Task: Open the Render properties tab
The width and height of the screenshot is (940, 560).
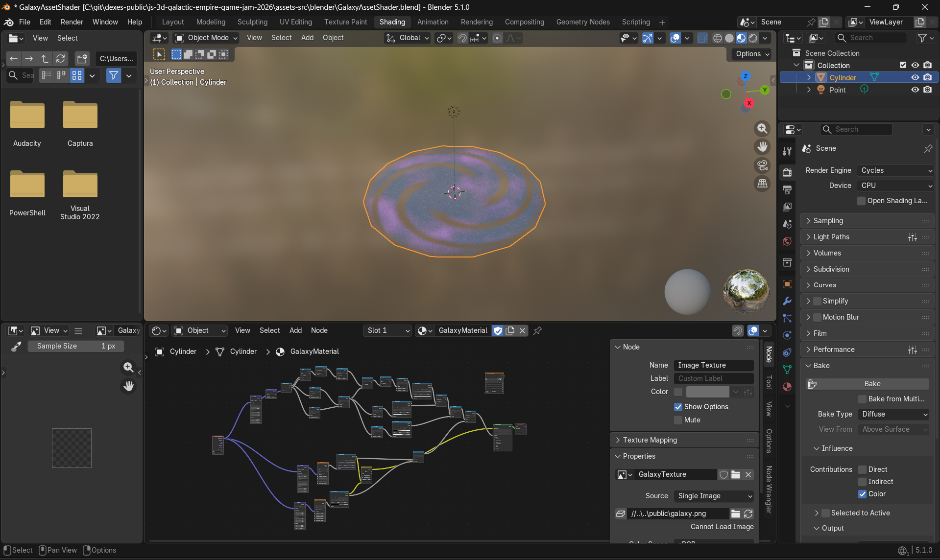Action: (x=787, y=172)
